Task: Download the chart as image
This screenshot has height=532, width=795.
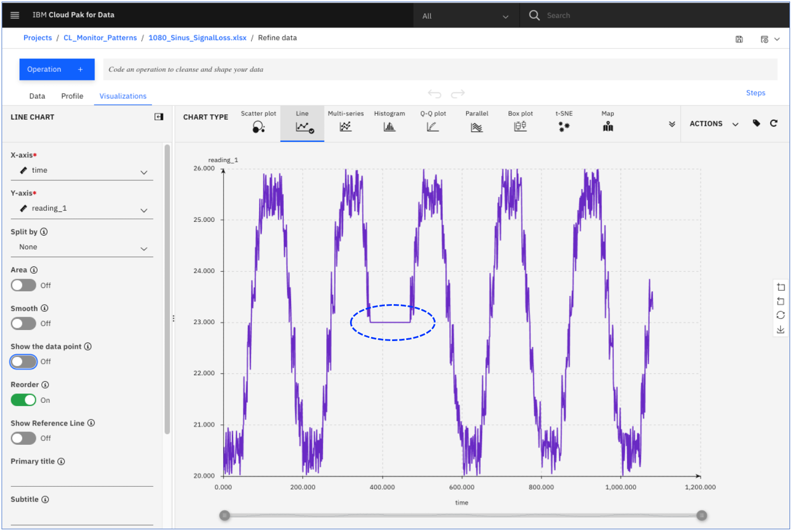Action: 781,329
